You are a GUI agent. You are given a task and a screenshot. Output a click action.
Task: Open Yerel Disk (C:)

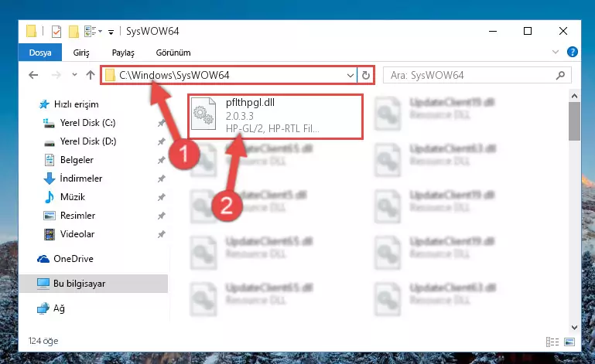[79, 123]
